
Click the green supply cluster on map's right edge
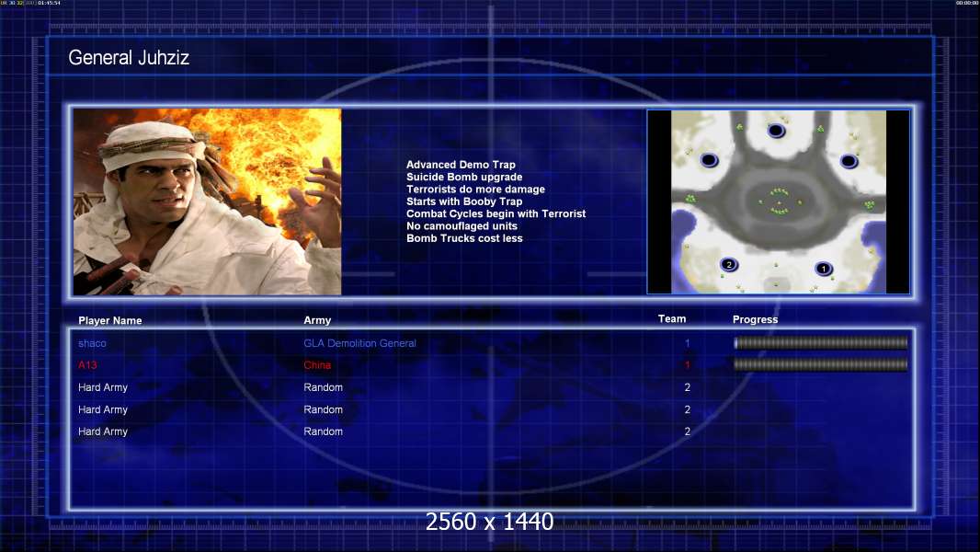[x=869, y=204]
